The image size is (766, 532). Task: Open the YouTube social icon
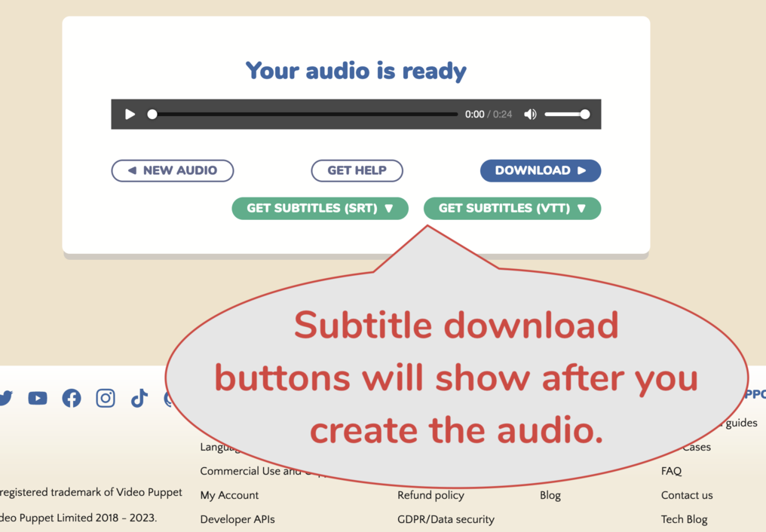38,399
